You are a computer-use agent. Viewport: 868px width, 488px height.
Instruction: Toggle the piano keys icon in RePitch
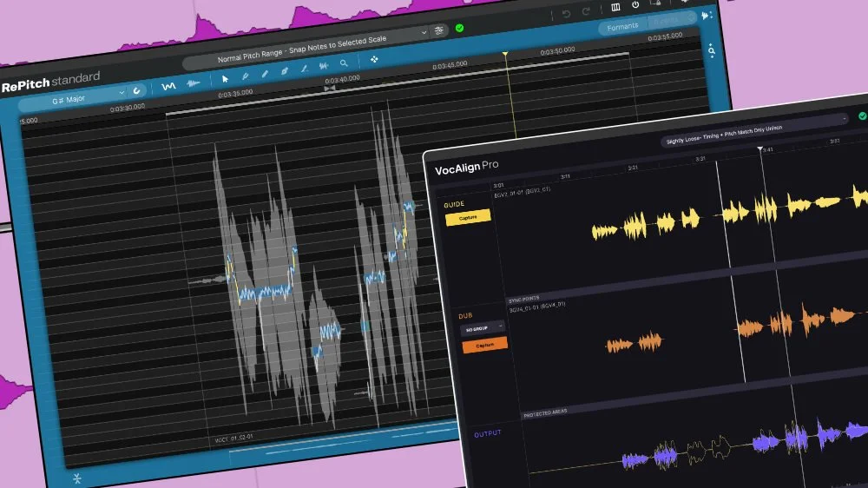coord(615,7)
